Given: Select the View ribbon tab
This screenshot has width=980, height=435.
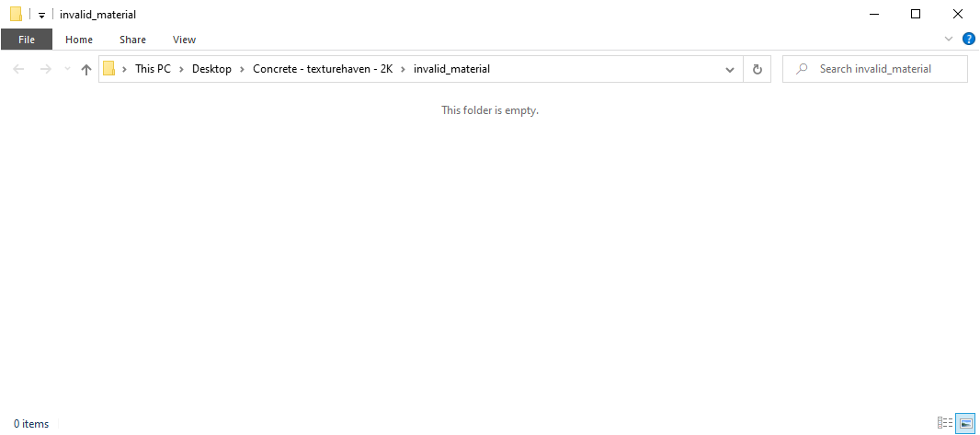Looking at the screenshot, I should [x=184, y=40].
